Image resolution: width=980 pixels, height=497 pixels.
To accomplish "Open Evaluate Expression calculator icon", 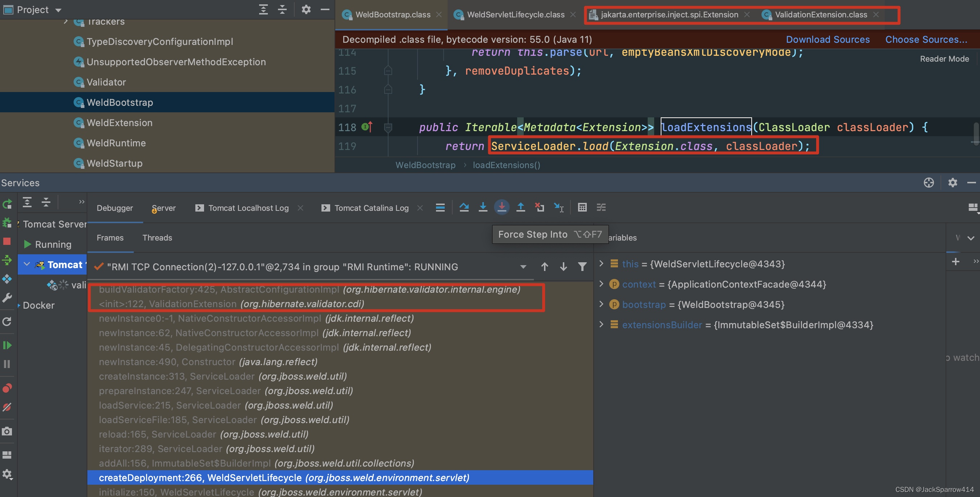I will pyautogui.click(x=582, y=207).
